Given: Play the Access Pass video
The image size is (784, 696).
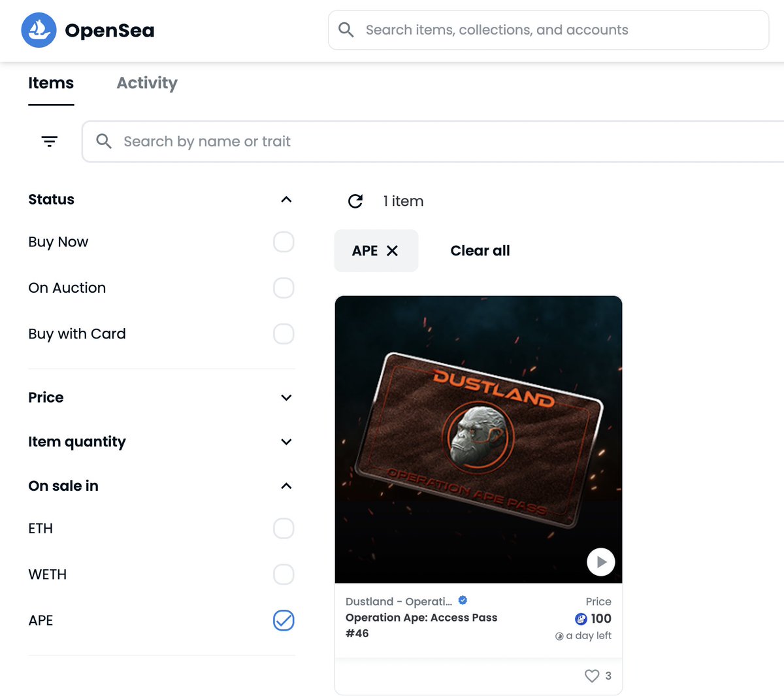Looking at the screenshot, I should 601,562.
